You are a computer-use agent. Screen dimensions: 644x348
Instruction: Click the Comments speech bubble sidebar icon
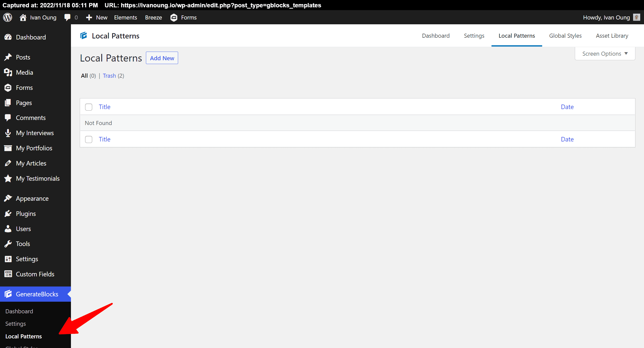coord(8,118)
